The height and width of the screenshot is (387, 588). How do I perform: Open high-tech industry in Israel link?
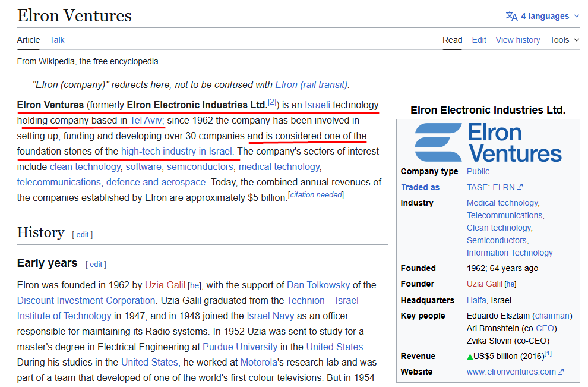click(176, 151)
